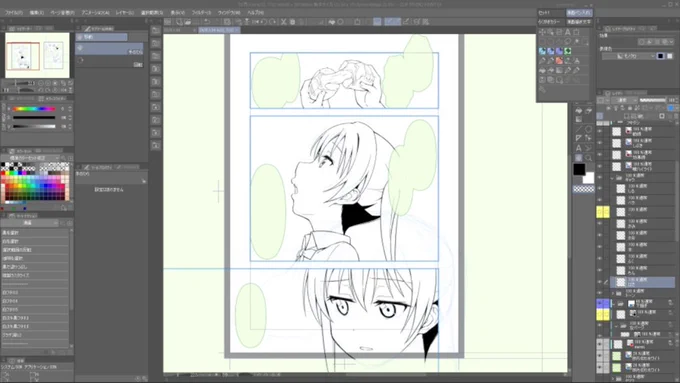The image size is (680, 383).
Task: Open the color set selection dropdown
Action: tap(30, 158)
